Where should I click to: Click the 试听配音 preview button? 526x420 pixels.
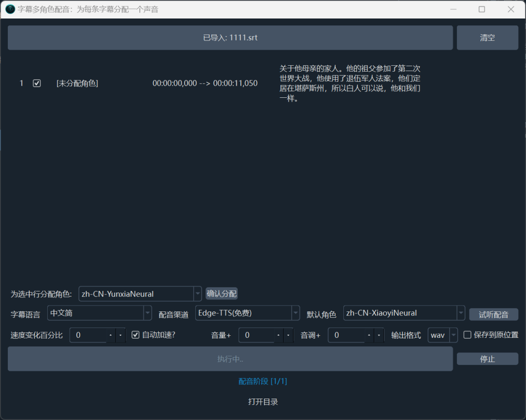pos(493,314)
